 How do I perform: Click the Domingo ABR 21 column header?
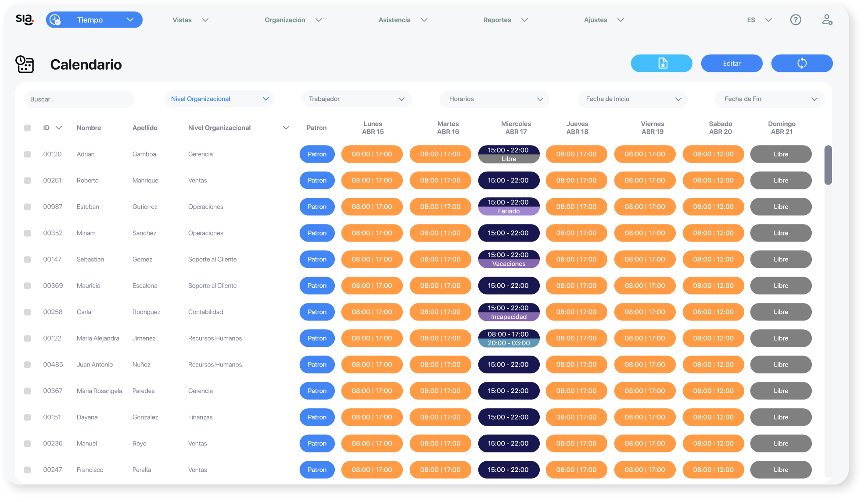tap(782, 128)
